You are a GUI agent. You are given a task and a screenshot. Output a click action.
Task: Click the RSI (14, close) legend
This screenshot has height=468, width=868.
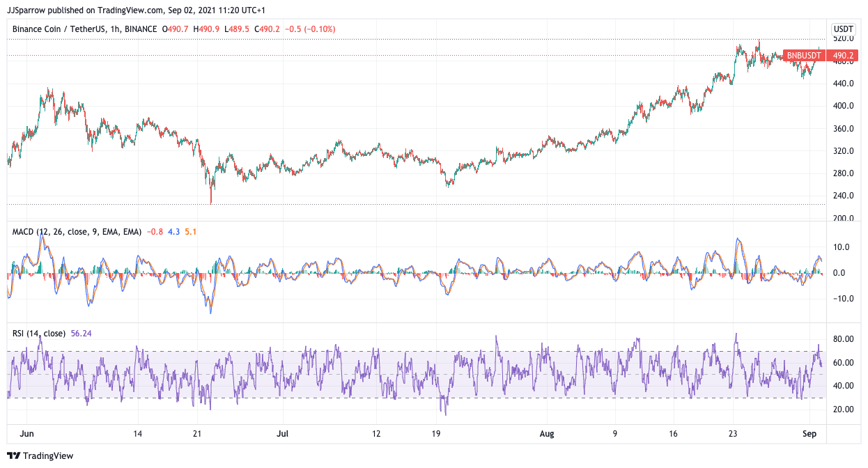(39, 334)
